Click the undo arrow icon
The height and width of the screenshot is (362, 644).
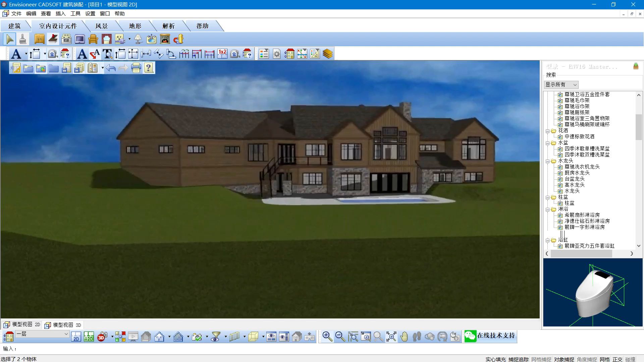pos(111,68)
